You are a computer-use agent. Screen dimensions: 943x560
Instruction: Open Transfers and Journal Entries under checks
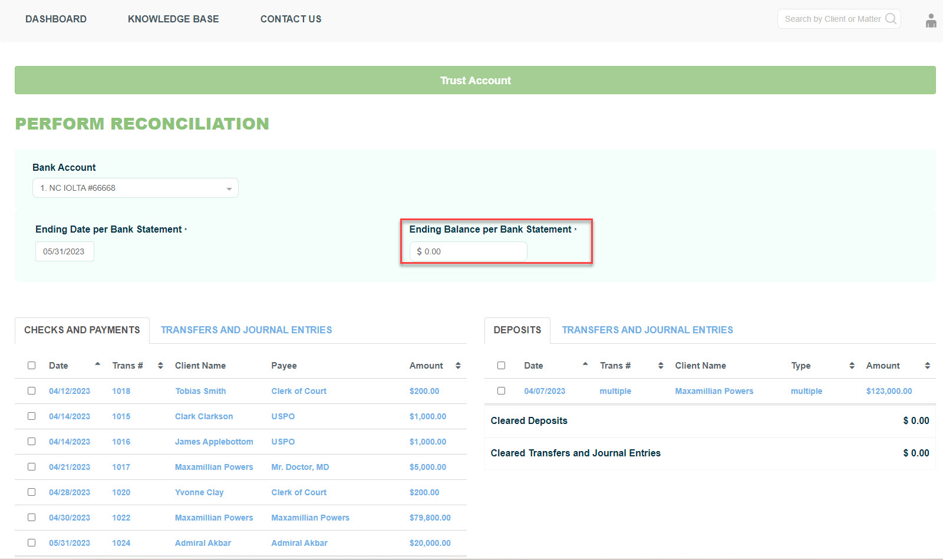coord(246,330)
